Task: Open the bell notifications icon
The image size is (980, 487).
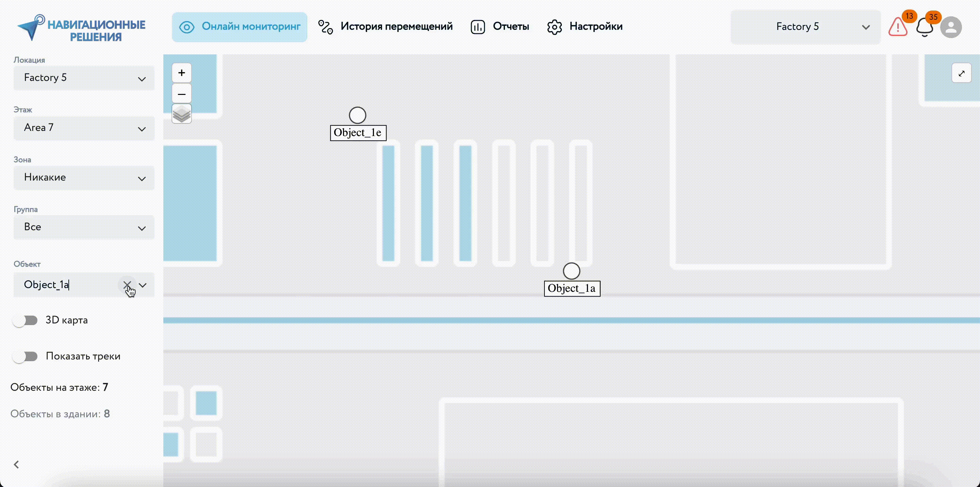Action: coord(925,27)
